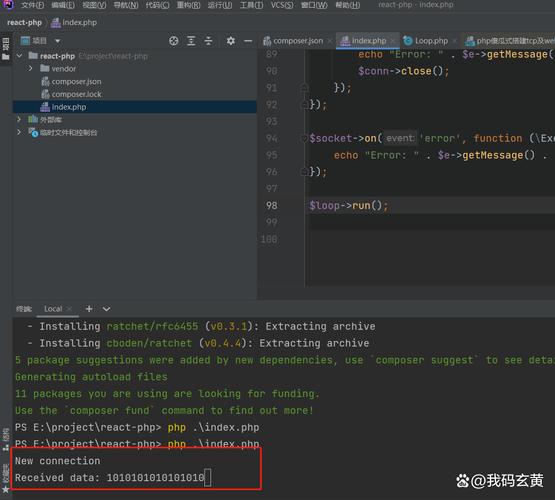
Task: Click 'Generating autoload files' terminal line
Action: (x=91, y=377)
